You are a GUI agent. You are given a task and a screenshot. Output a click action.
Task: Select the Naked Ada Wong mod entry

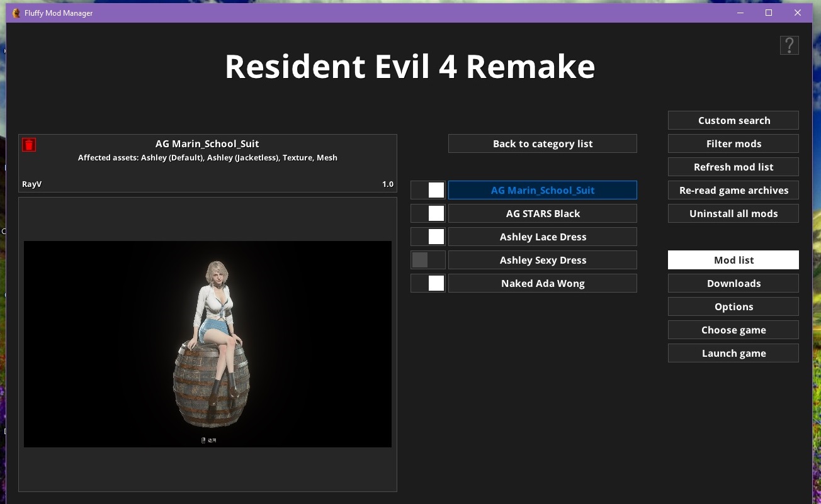[543, 283]
